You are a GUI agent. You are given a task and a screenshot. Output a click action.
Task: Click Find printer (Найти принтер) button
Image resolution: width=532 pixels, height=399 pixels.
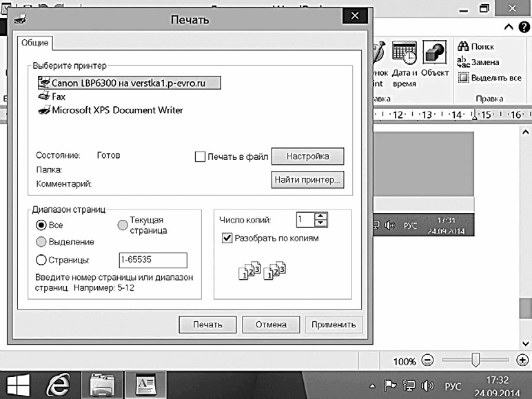(308, 180)
